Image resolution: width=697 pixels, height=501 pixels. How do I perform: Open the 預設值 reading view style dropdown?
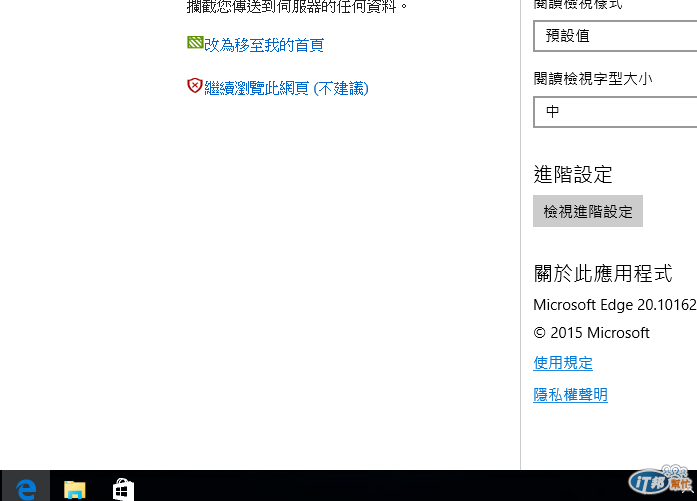click(615, 36)
